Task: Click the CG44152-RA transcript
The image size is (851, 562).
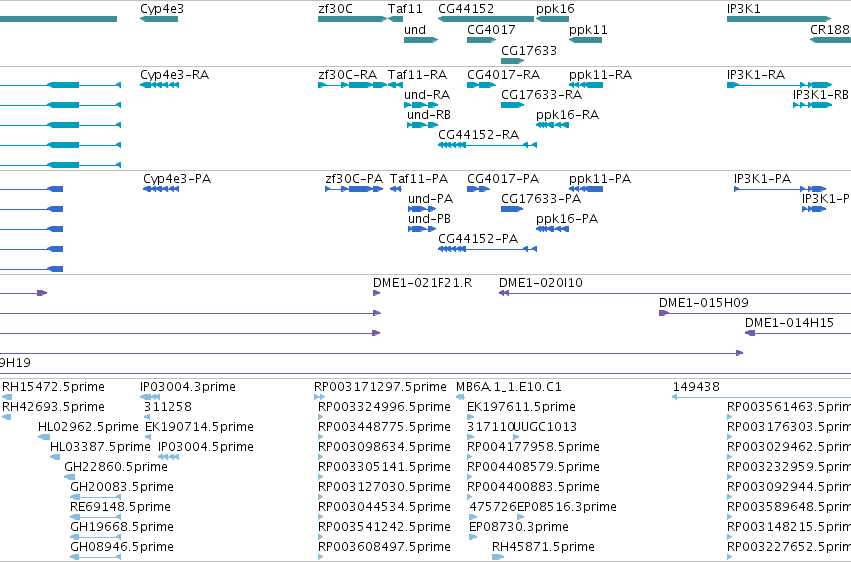Action: [487, 145]
